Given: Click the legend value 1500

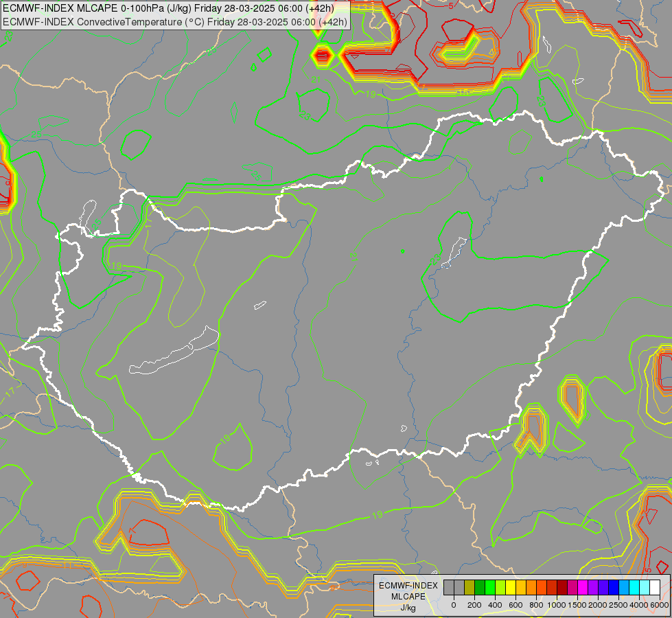Looking at the screenshot, I should click(x=577, y=605).
